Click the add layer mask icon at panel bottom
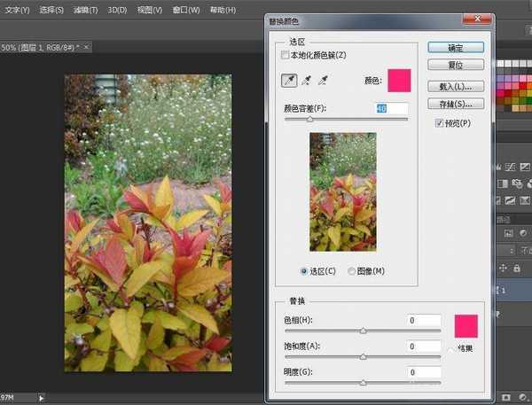The image size is (532, 405). [x=506, y=397]
